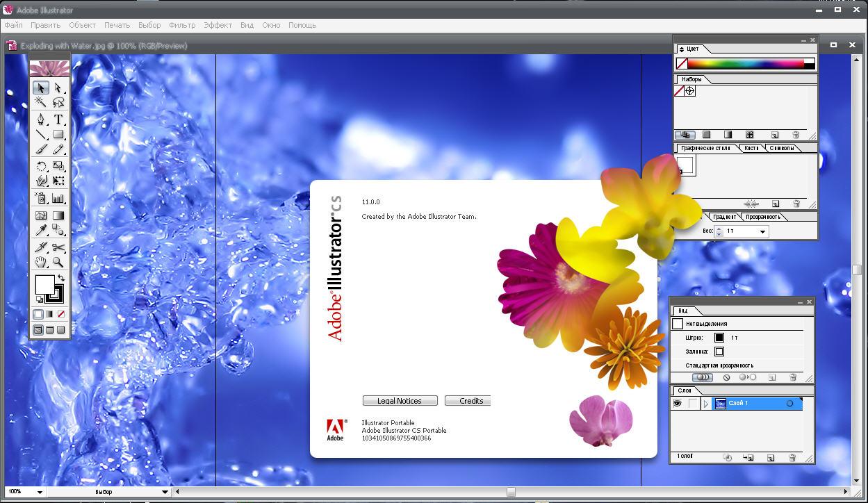
Task: Pick the Magic Wand tool
Action: [41, 102]
